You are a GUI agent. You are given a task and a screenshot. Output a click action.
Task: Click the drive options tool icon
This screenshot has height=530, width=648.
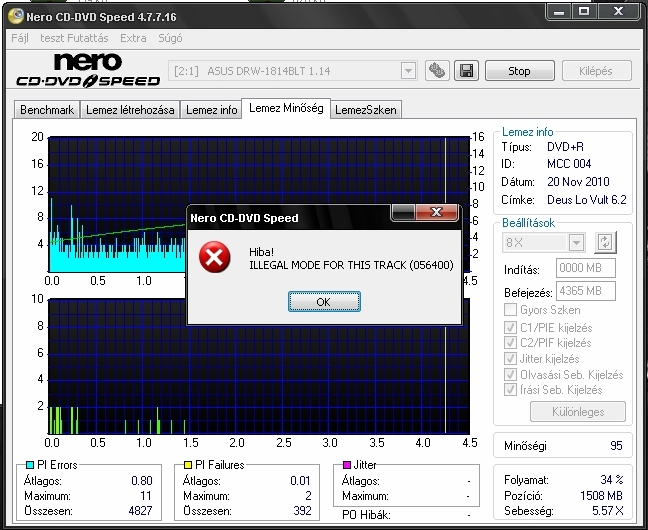point(437,71)
